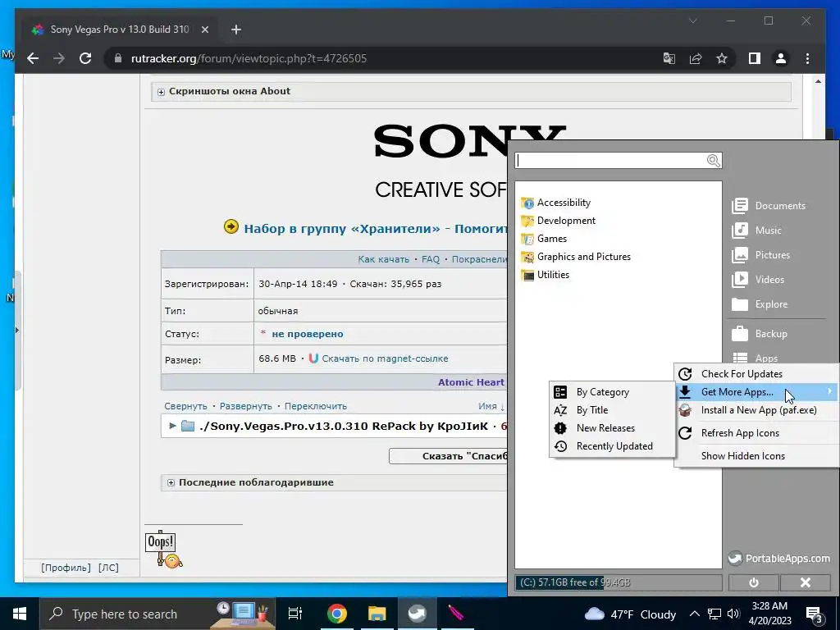Screen dimensions: 840x630
Task: Open the FAQ link
Action: [431, 259]
